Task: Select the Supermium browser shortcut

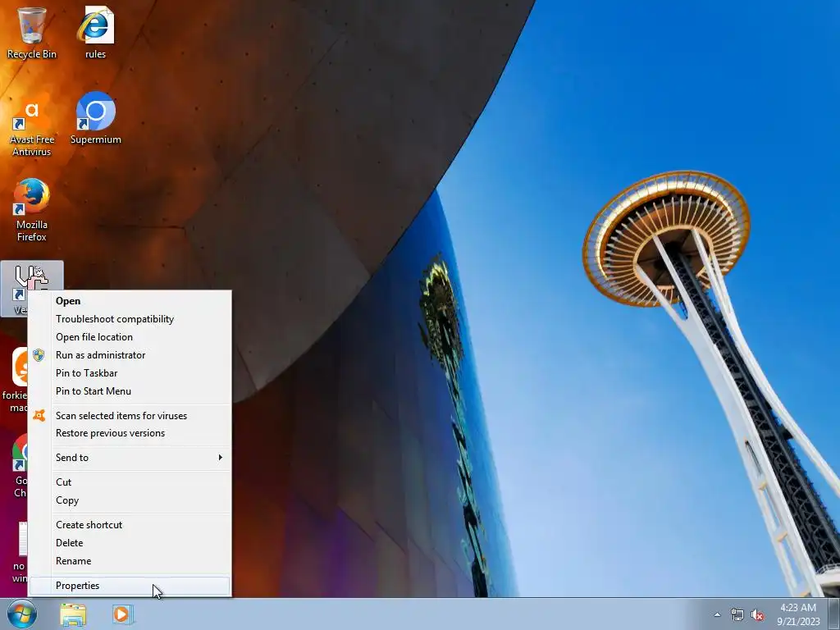Action: (95, 118)
